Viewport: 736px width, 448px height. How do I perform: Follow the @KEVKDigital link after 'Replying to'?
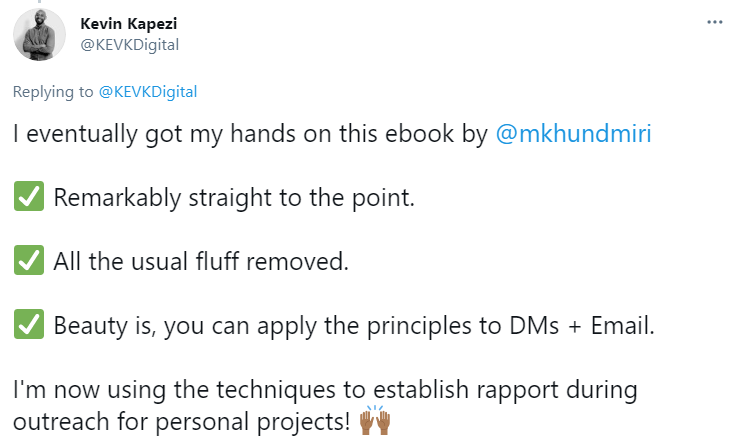tap(148, 92)
